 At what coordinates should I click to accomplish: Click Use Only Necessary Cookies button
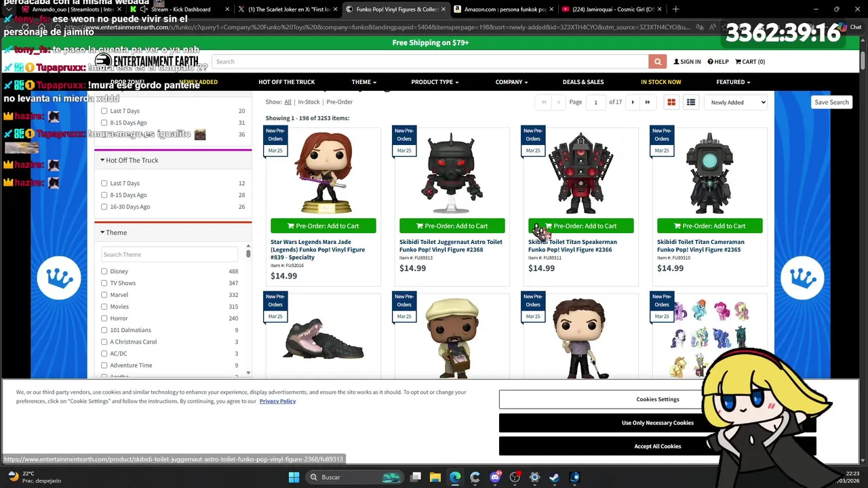tap(658, 422)
